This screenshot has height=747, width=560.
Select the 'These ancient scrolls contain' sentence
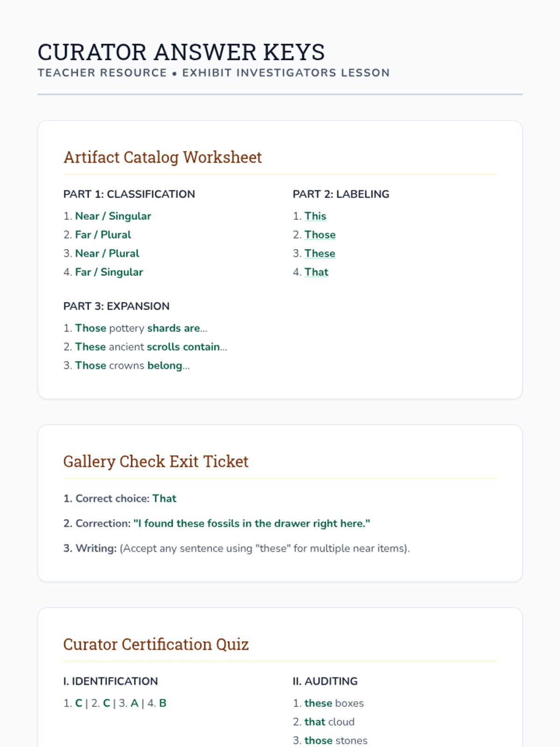(151, 347)
